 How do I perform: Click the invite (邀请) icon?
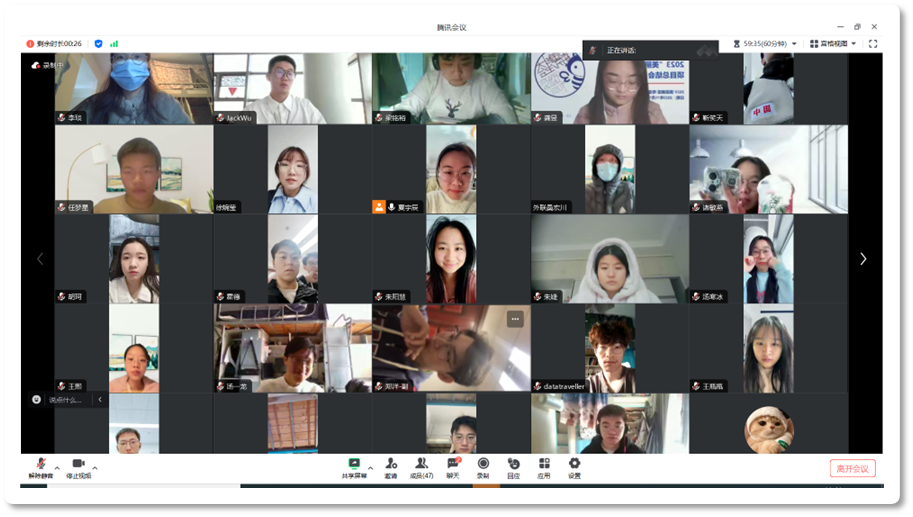point(391,467)
